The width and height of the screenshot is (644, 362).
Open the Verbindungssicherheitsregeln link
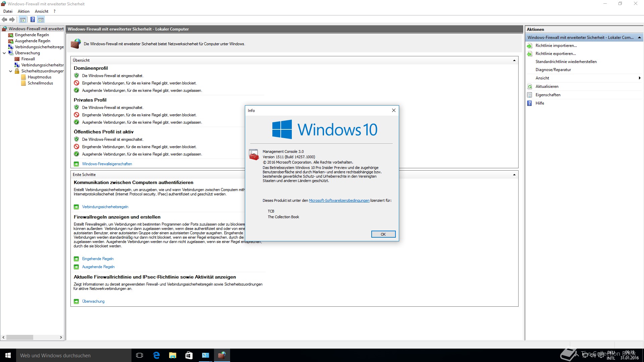(x=105, y=207)
